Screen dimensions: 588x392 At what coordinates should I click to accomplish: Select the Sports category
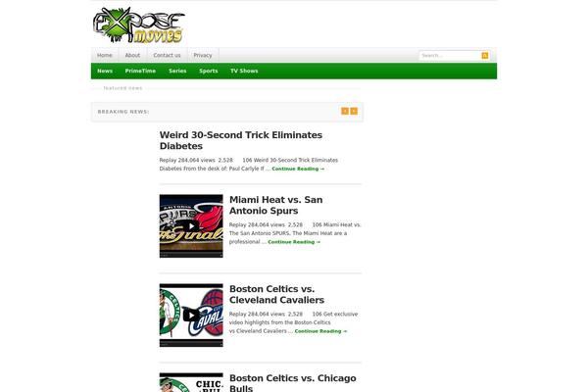[x=209, y=71]
